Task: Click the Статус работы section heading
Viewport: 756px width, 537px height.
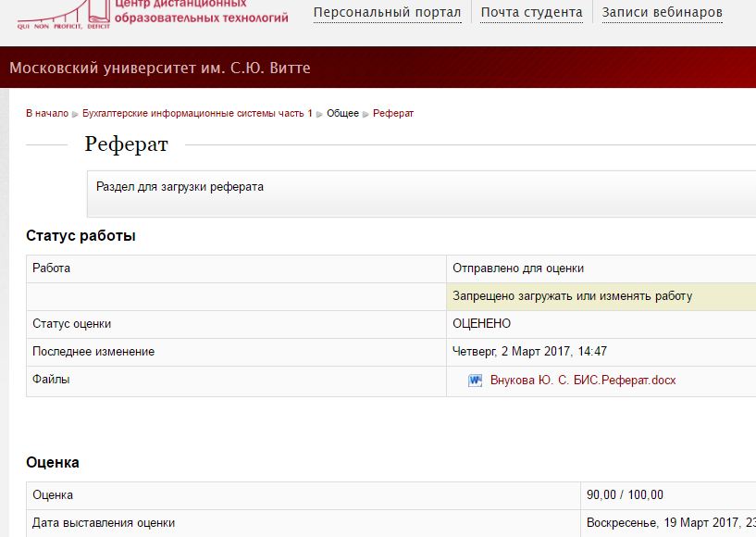Action: [x=81, y=236]
